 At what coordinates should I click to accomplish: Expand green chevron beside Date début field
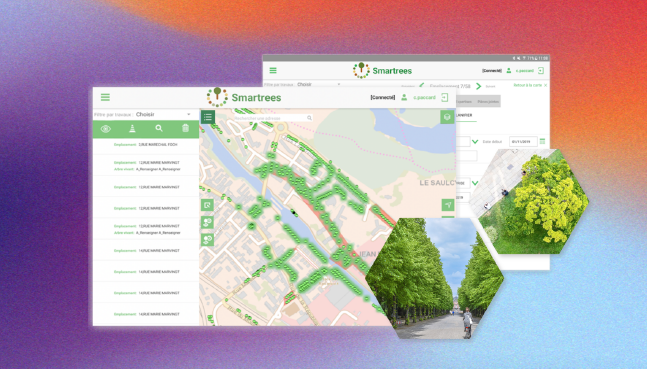(475, 142)
